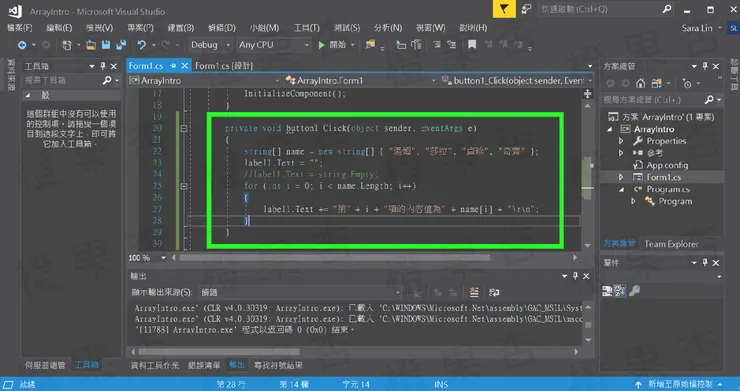This screenshot has width=740, height=391.
Task: Expand the Form1.cs node in tree
Action: click(x=621, y=177)
